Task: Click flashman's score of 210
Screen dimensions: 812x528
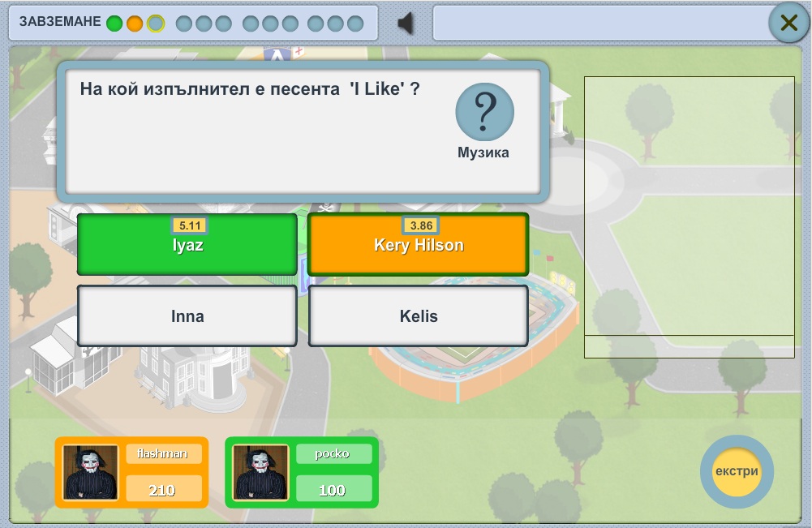Action: pyautogui.click(x=162, y=490)
